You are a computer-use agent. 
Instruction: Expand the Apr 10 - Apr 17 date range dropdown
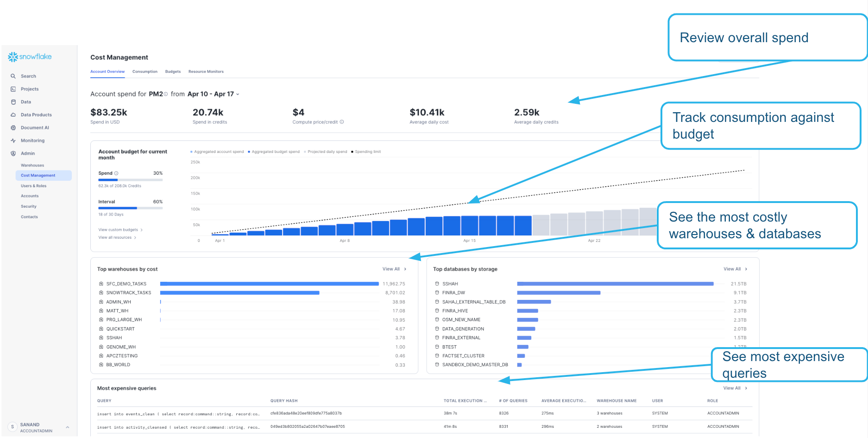238,94
